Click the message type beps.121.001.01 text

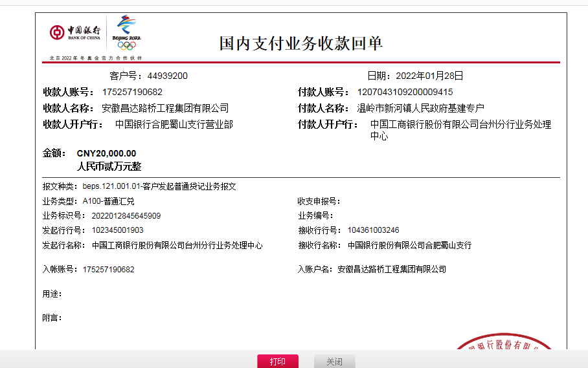(159, 186)
